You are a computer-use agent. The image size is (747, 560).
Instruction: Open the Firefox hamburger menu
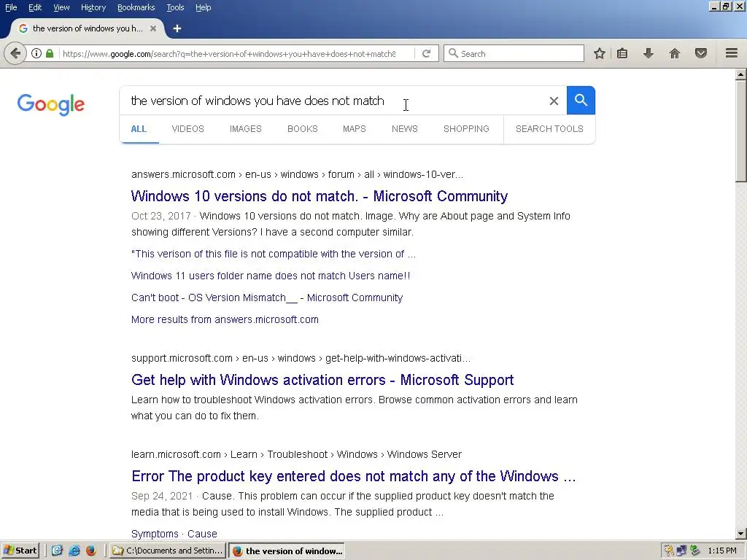tap(732, 53)
